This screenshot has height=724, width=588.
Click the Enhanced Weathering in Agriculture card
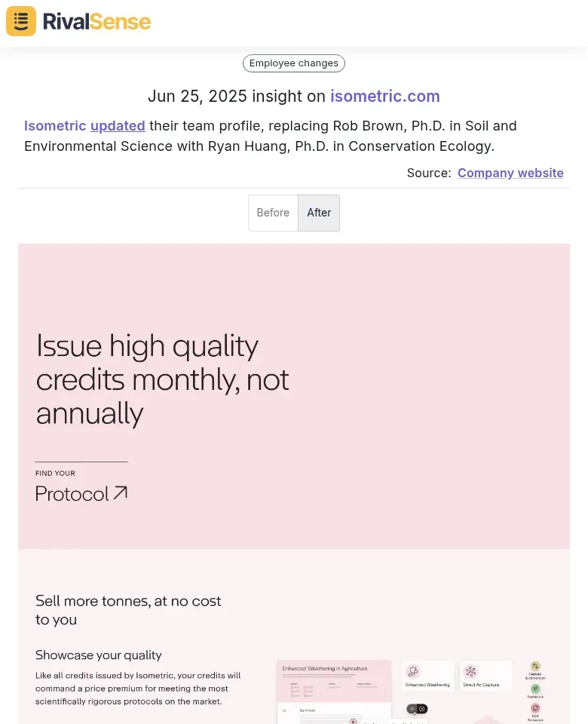[x=334, y=692]
